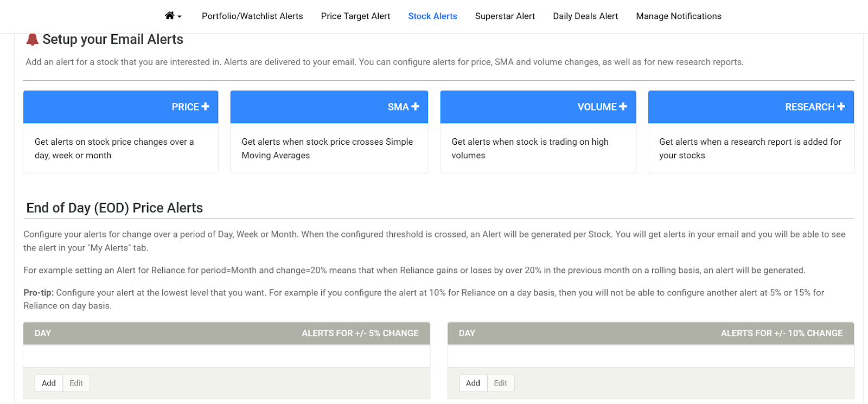The width and height of the screenshot is (868, 404).
Task: Open Superstar Alert section
Action: pos(505,16)
